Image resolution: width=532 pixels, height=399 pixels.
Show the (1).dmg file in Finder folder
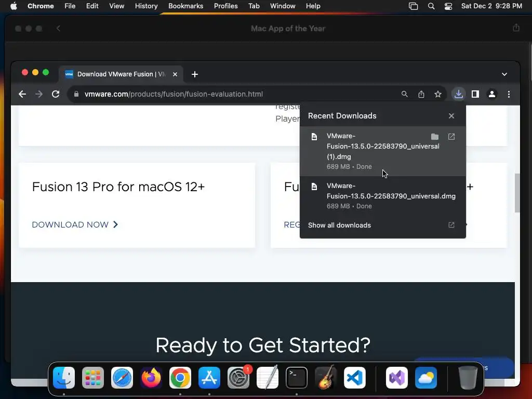pyautogui.click(x=435, y=137)
